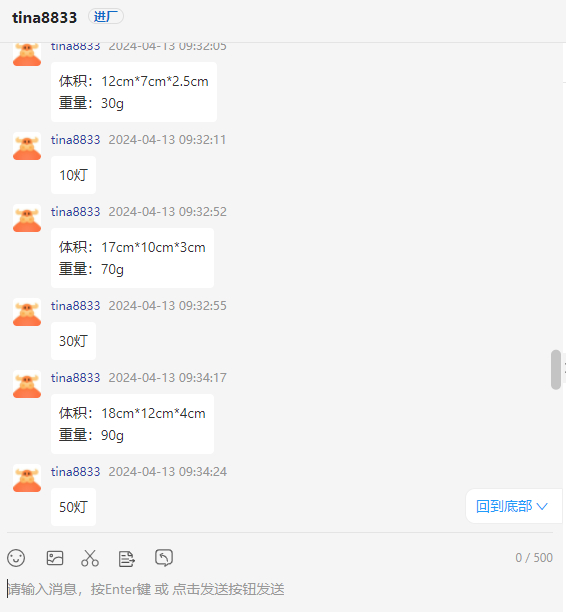Select the message bubble reading 50灯

tap(73, 507)
